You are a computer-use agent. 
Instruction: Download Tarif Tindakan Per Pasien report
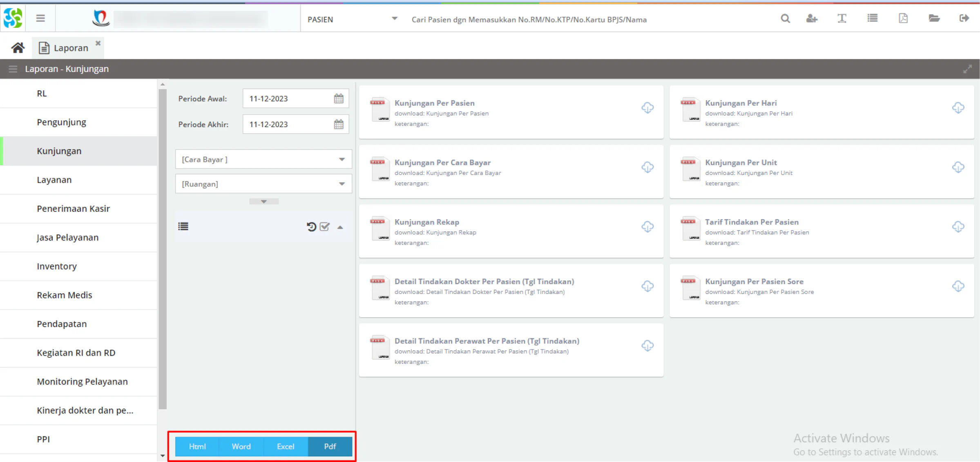pos(958,227)
